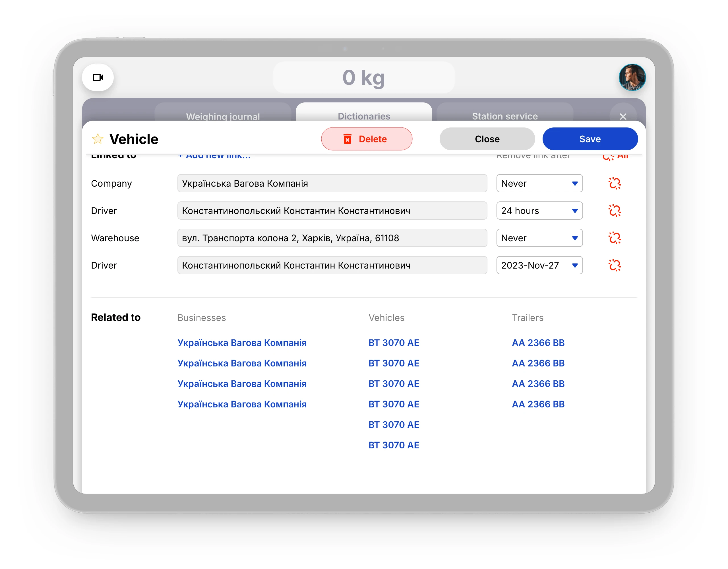Toggle the favorite star next to Vehicle

98,139
